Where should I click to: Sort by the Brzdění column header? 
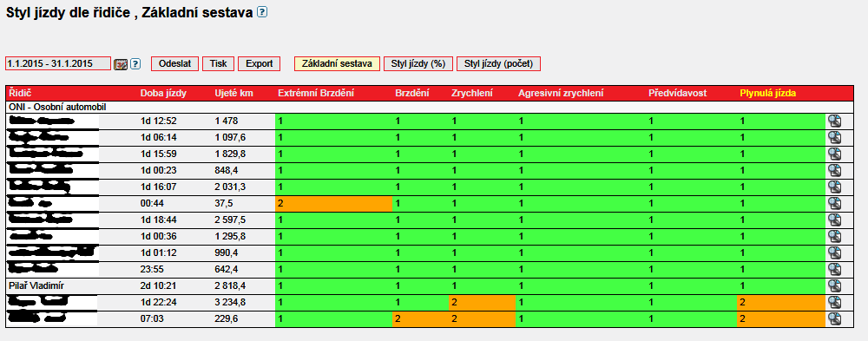click(x=411, y=94)
